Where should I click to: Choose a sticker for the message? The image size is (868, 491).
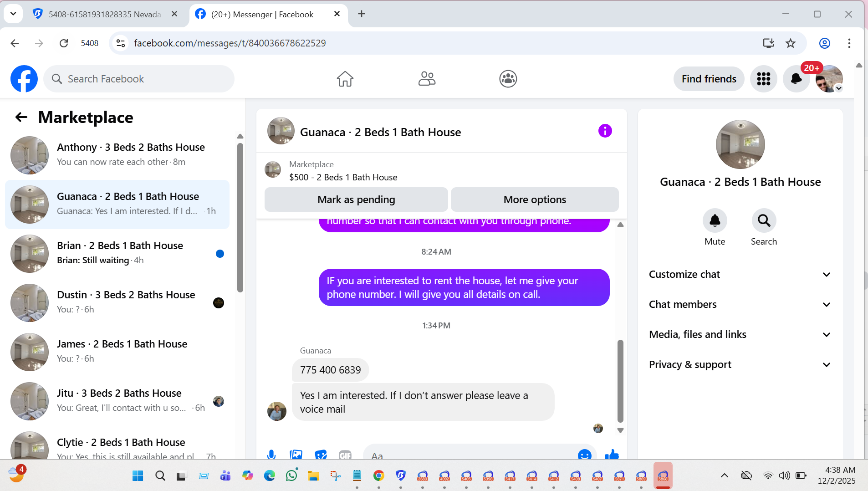(321, 455)
